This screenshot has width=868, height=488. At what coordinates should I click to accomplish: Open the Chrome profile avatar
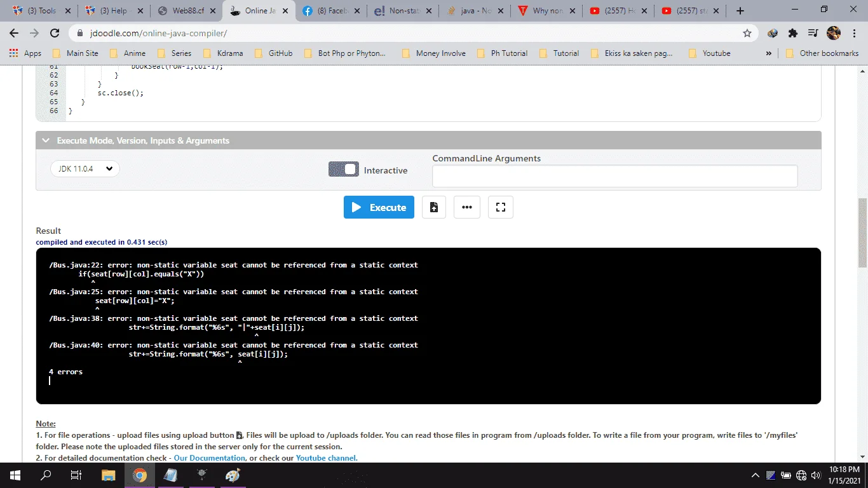[x=834, y=33]
